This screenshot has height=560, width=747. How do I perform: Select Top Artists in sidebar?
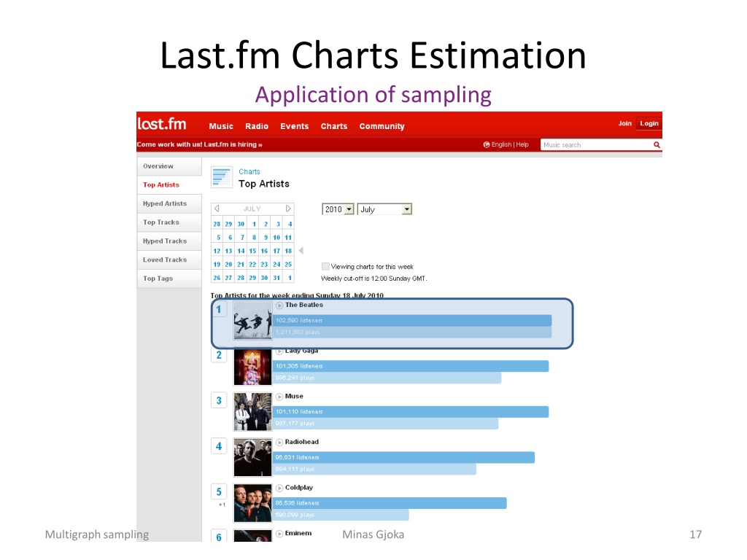[169, 184]
